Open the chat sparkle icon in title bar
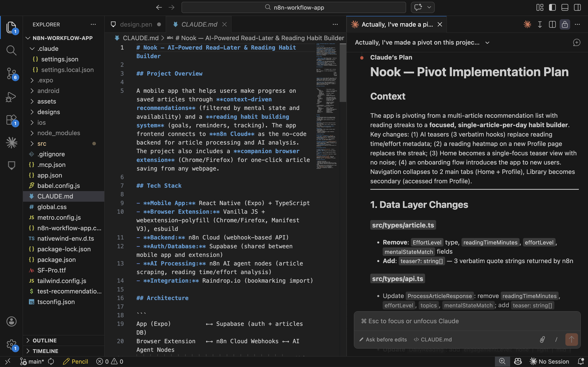 tap(418, 7)
